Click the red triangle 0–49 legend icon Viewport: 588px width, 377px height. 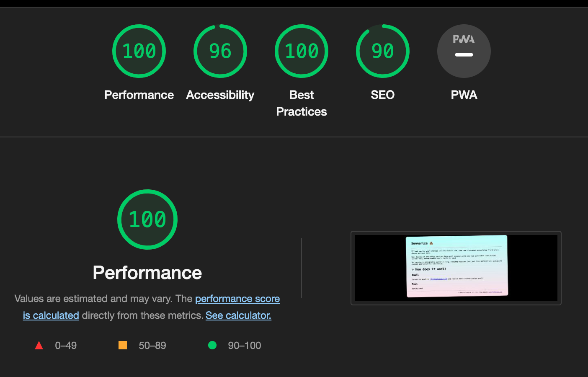tap(39, 345)
